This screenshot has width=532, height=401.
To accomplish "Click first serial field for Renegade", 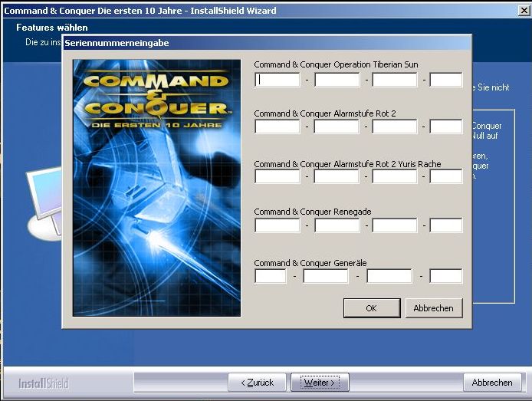I will [x=277, y=225].
